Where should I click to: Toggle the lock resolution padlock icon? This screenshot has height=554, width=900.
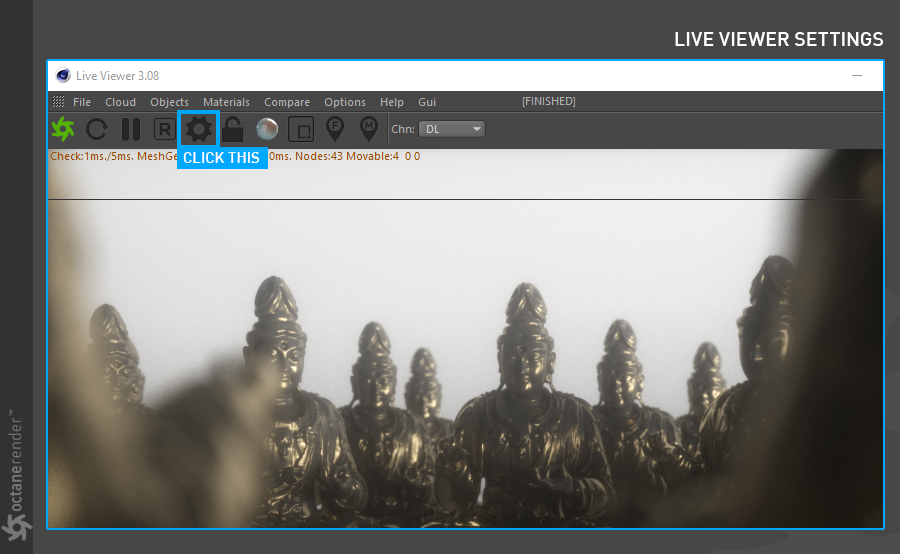(232, 129)
